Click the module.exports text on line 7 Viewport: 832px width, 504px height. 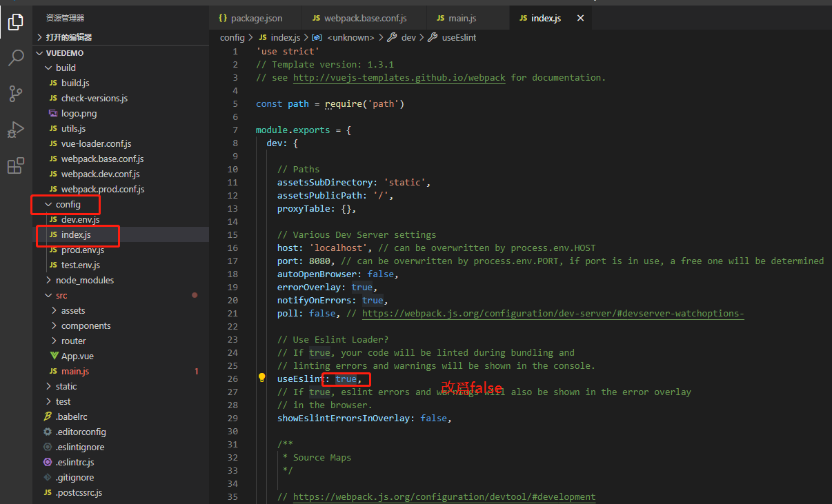pyautogui.click(x=293, y=130)
